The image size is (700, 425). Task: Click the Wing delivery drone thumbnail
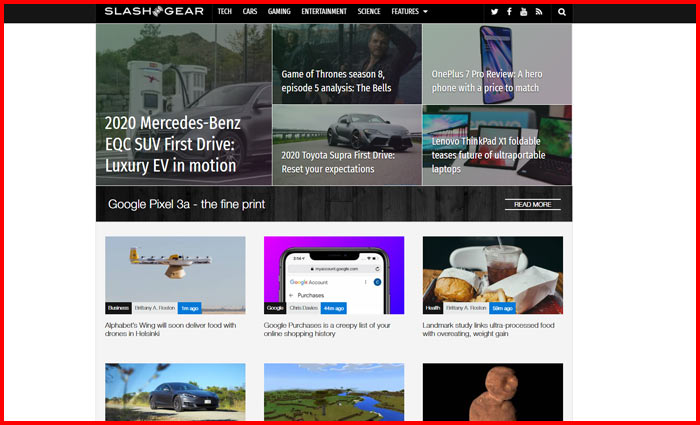point(175,275)
